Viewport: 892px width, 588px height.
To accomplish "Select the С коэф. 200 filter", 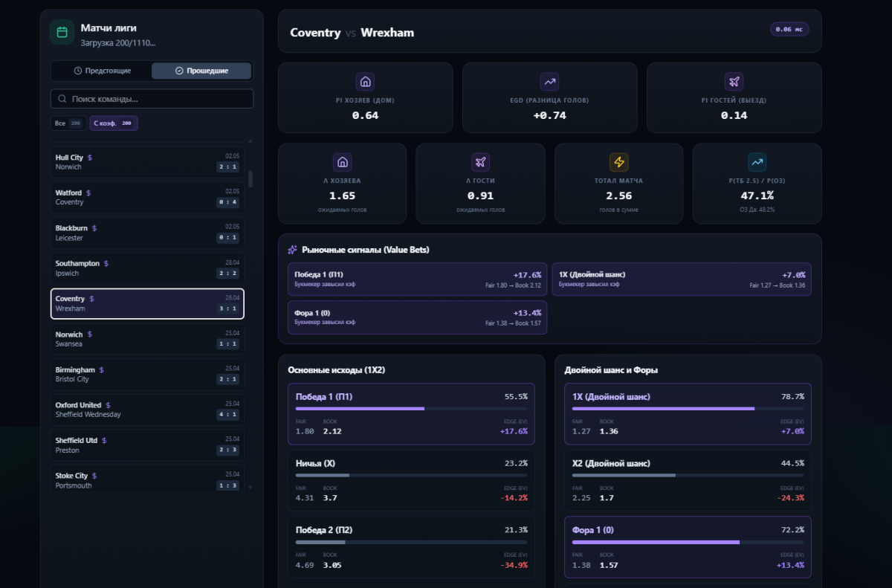I will pos(114,123).
